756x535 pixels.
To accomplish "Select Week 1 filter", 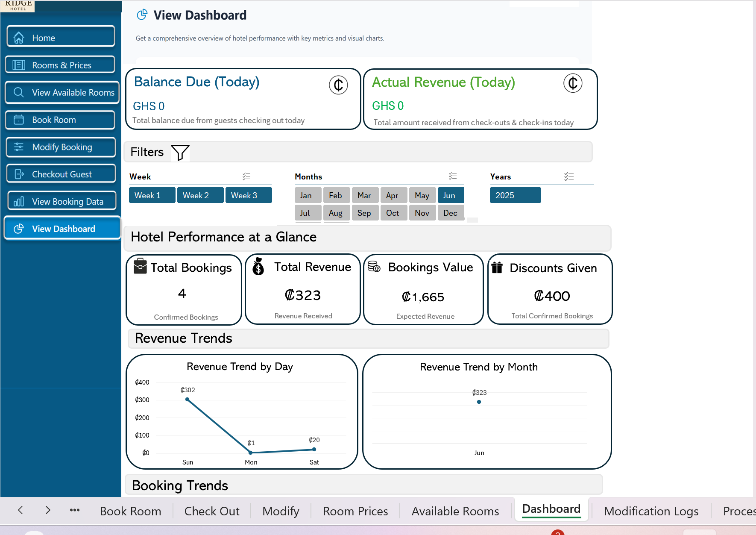I will 152,195.
